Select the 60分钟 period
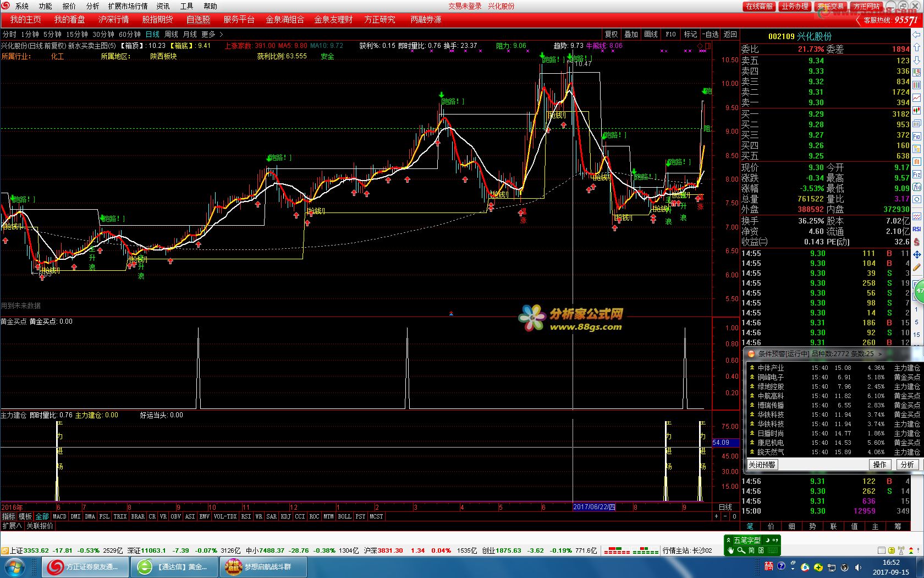The height and width of the screenshot is (578, 924). click(x=130, y=34)
